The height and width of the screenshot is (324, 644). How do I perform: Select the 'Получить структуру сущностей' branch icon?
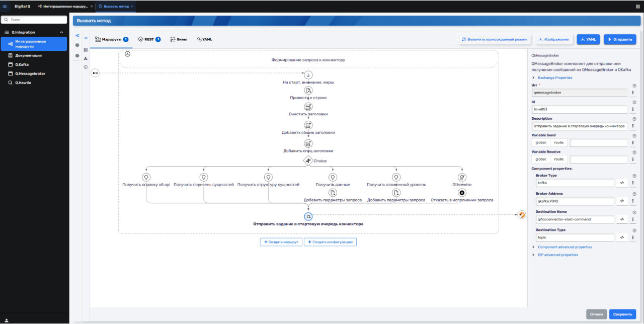point(269,178)
